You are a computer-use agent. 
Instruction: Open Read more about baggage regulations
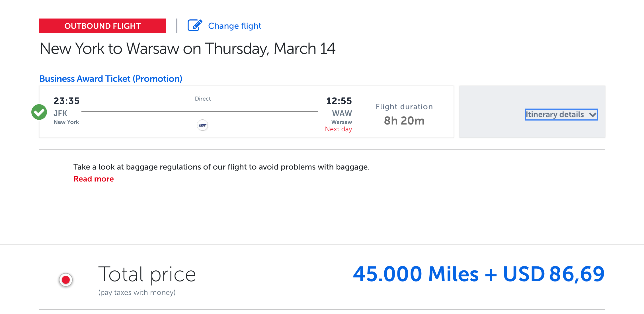tap(94, 179)
